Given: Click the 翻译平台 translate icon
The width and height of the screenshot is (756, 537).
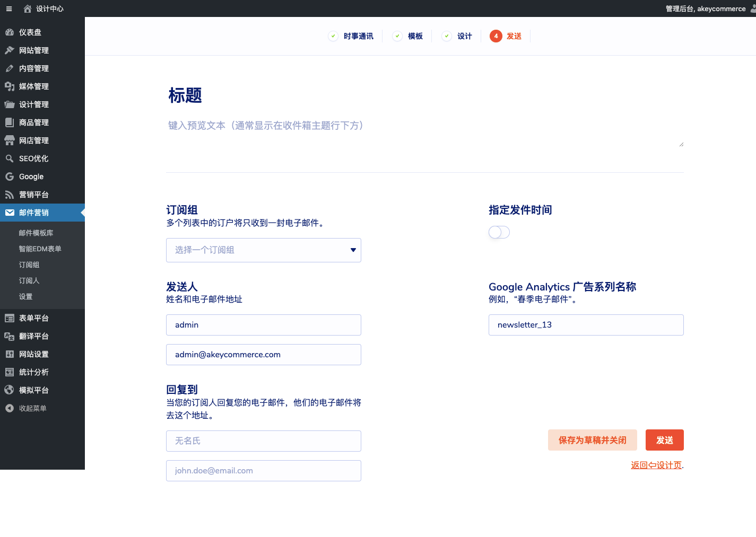Looking at the screenshot, I should [x=10, y=336].
